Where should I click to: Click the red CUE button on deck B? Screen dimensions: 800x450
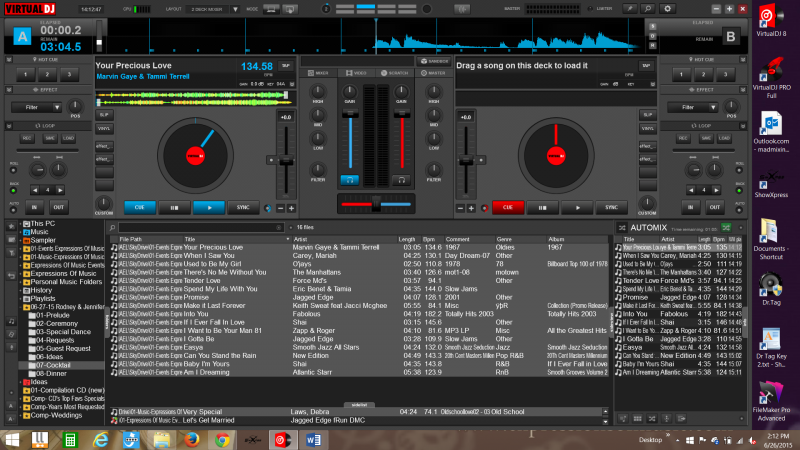pyautogui.click(x=508, y=208)
